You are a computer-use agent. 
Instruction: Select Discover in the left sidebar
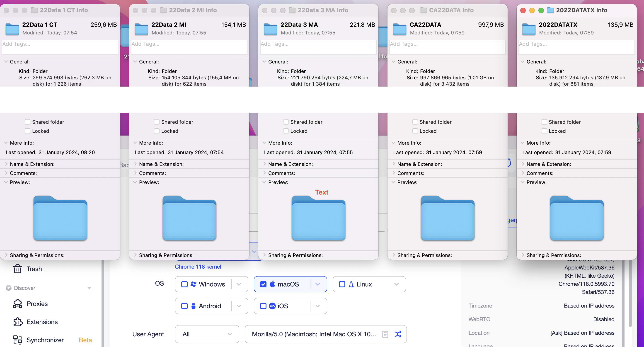tap(24, 288)
